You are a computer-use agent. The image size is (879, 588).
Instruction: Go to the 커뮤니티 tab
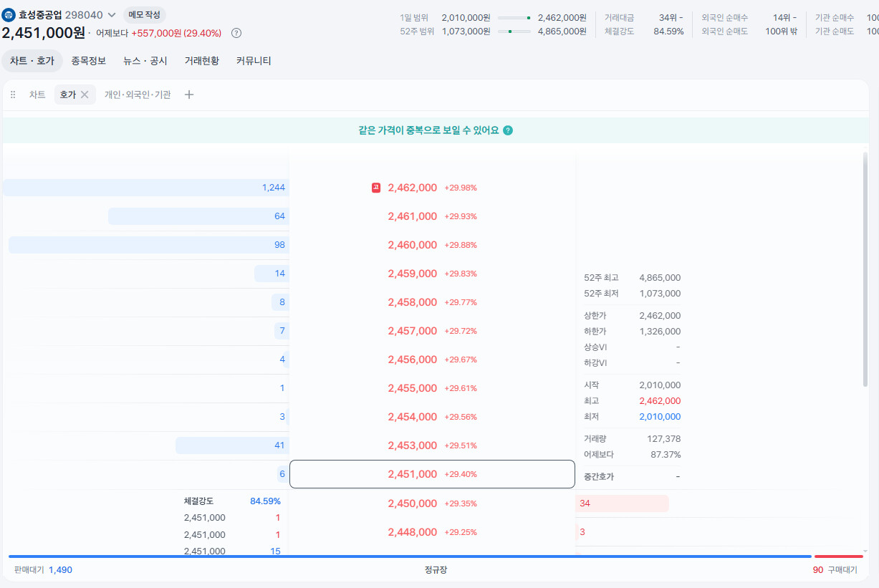point(254,61)
